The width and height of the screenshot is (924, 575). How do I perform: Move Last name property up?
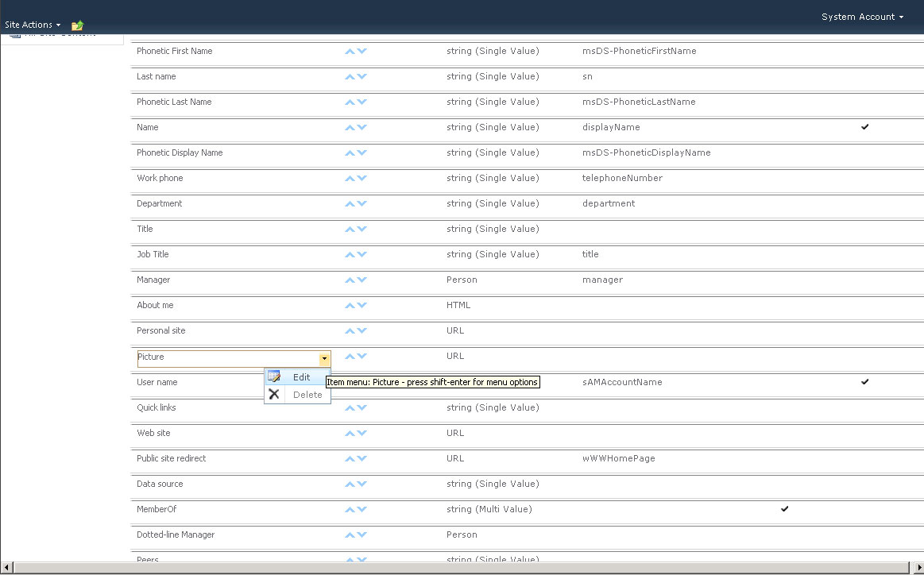tap(350, 76)
